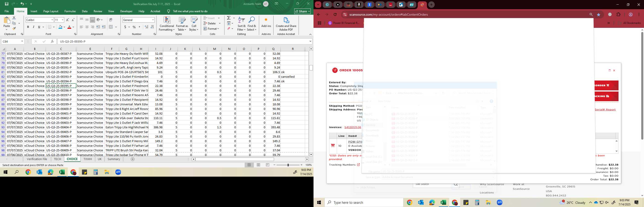Add line 10 item to cart
This screenshot has width=644, height=207.
tap(333, 146)
